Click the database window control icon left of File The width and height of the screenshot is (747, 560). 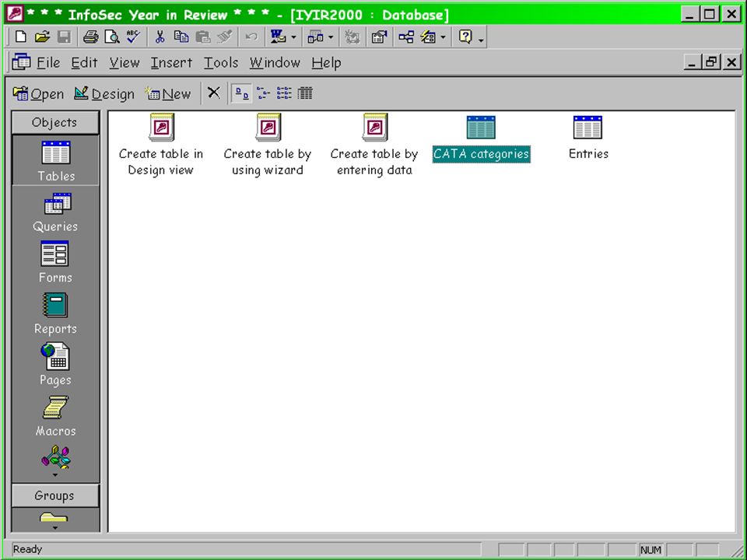(x=22, y=62)
